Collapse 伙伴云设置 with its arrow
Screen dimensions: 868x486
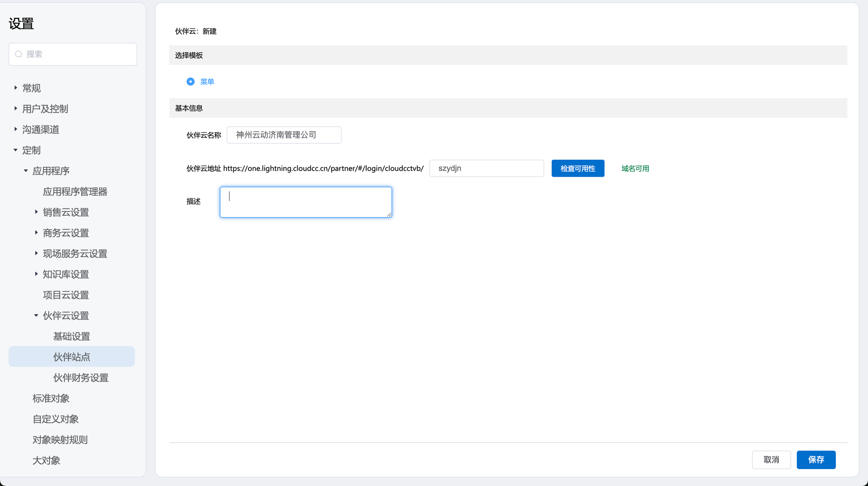pos(36,315)
